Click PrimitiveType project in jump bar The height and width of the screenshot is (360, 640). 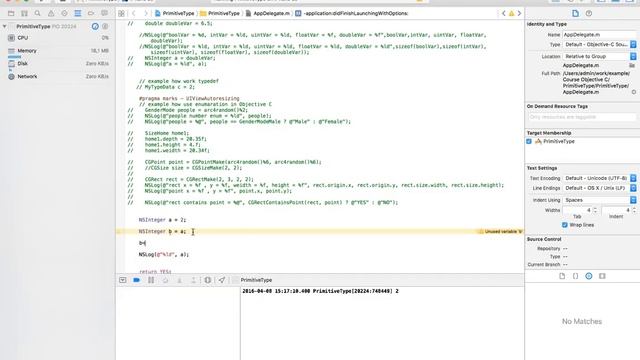pos(174,13)
